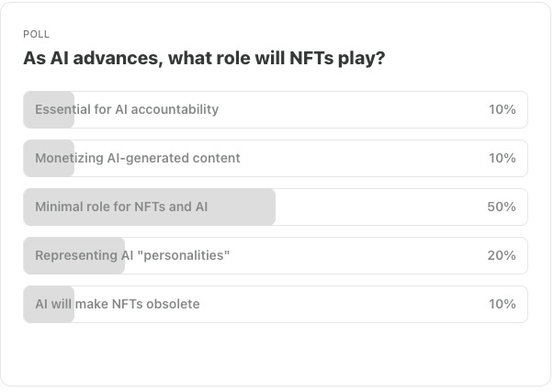Vote for Essential for AI accountability option
Image resolution: width=554 pixels, height=392 pixels.
276,110
